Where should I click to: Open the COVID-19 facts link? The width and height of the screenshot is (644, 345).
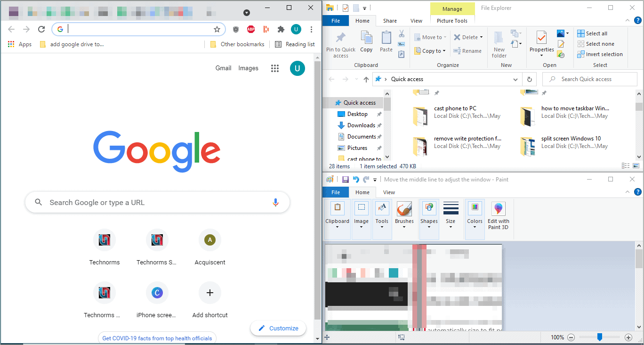click(x=157, y=337)
